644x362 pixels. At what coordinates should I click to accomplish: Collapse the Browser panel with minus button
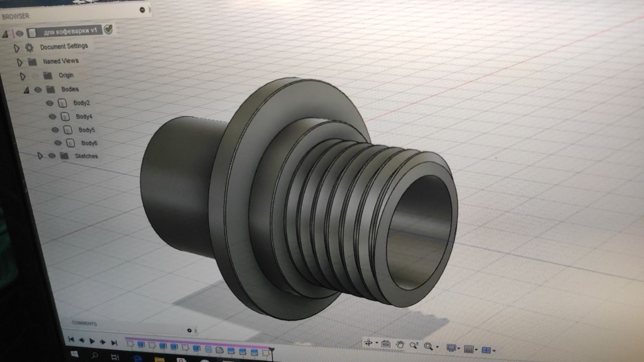(142, 10)
